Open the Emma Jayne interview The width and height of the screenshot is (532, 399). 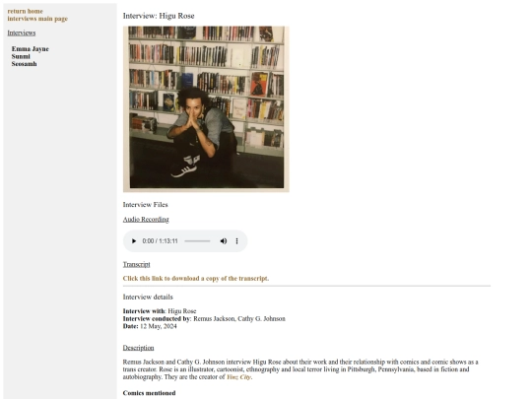click(31, 49)
